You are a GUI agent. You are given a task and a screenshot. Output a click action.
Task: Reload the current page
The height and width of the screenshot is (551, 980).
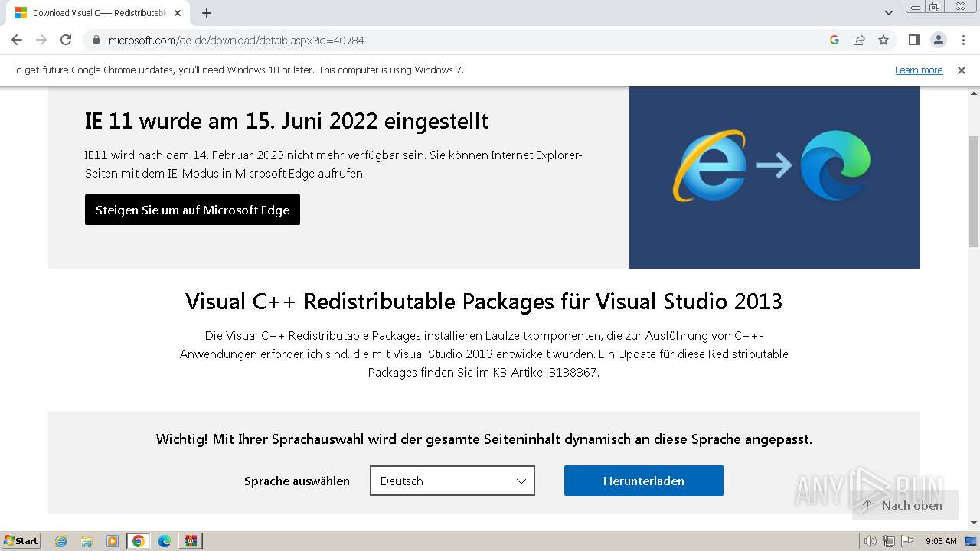66,40
